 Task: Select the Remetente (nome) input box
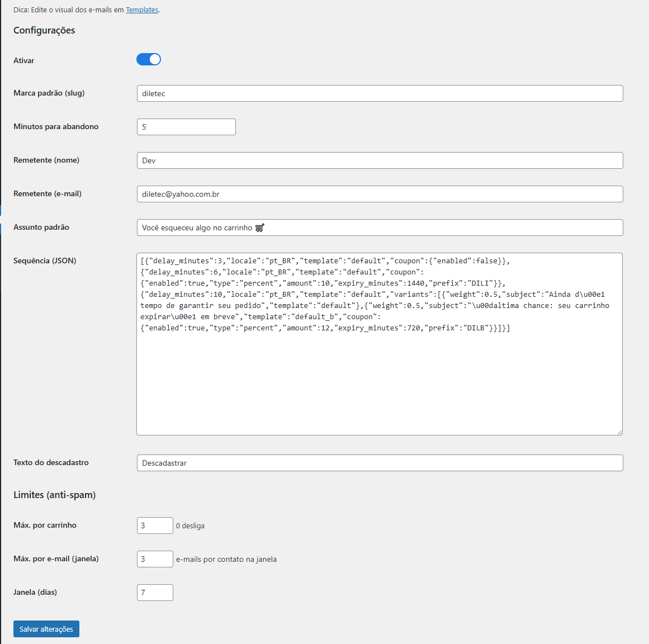tap(380, 160)
